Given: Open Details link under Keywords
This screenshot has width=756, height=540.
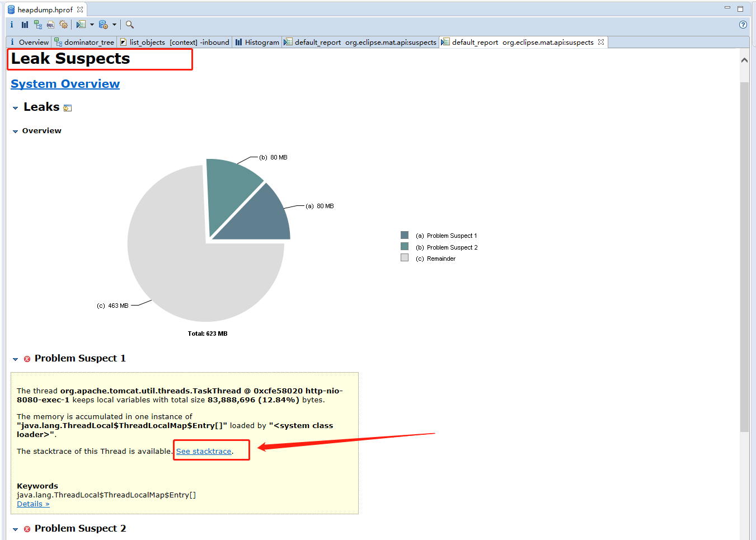Looking at the screenshot, I should (x=33, y=504).
